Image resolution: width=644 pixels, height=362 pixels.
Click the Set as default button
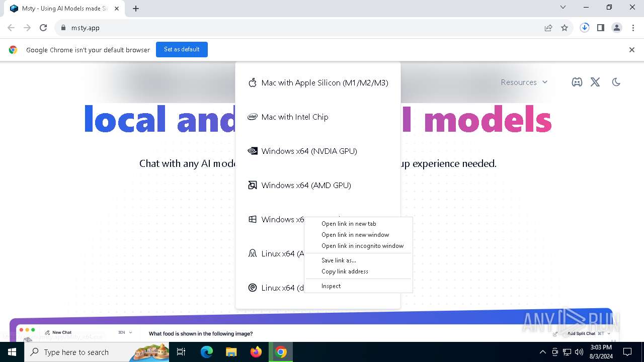tap(182, 49)
